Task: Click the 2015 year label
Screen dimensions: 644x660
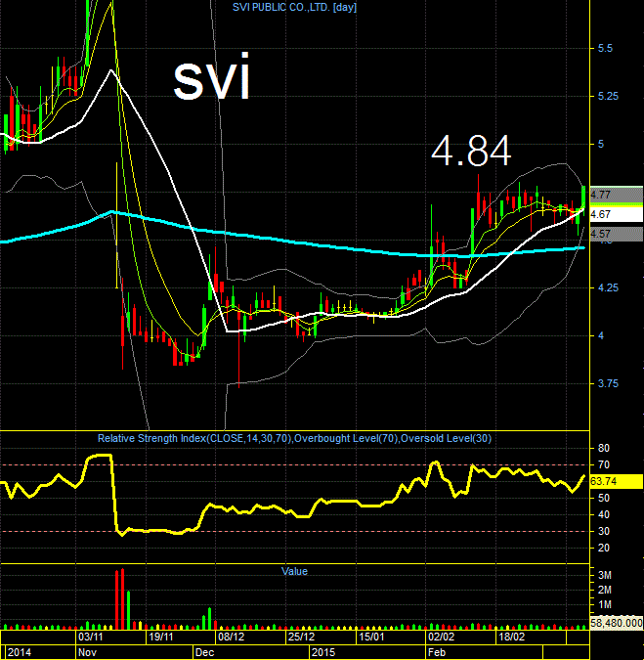Action: [323, 652]
